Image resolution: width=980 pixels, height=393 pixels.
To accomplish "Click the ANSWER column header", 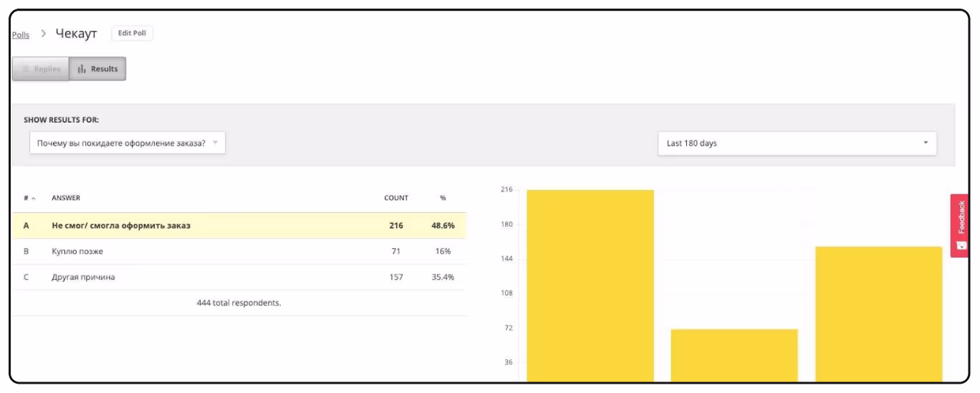I will (66, 198).
